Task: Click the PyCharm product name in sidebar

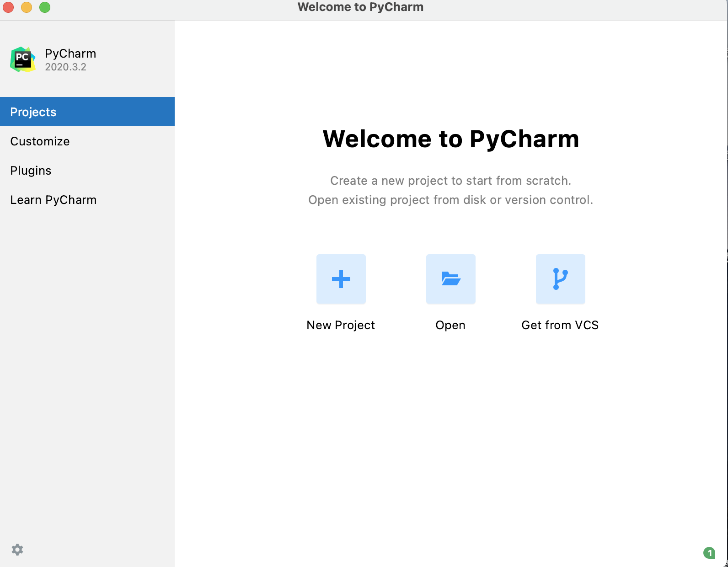Action: tap(70, 53)
